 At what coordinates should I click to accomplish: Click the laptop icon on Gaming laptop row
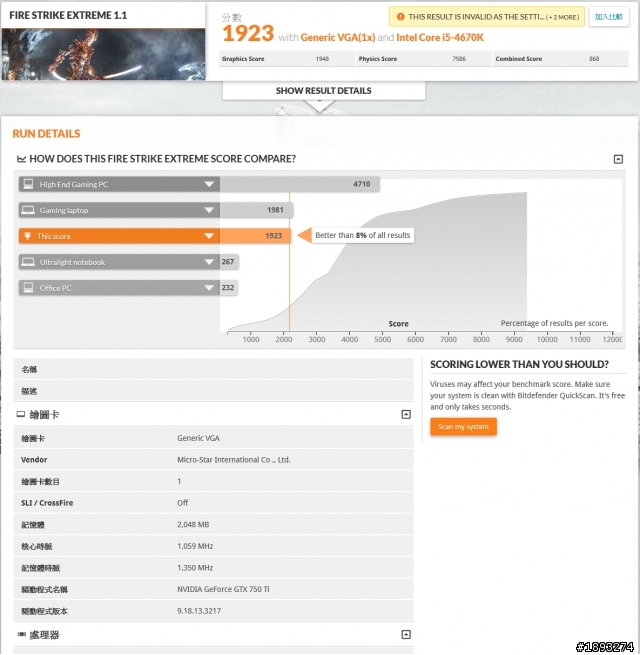28,210
